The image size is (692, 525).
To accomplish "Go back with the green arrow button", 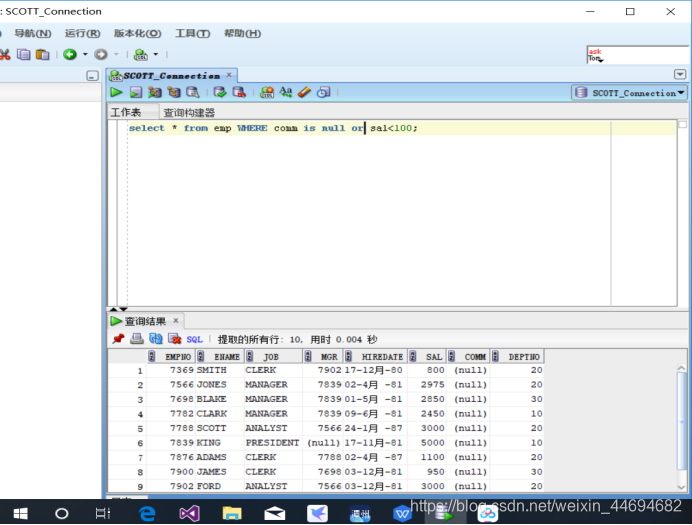I will pyautogui.click(x=70, y=54).
